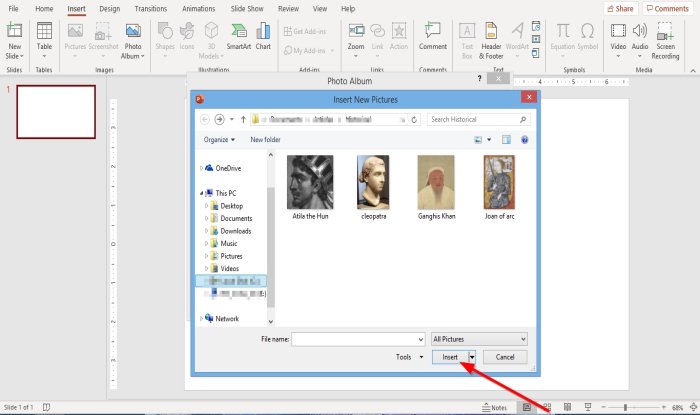Fit slide to window icon

[x=693, y=407]
